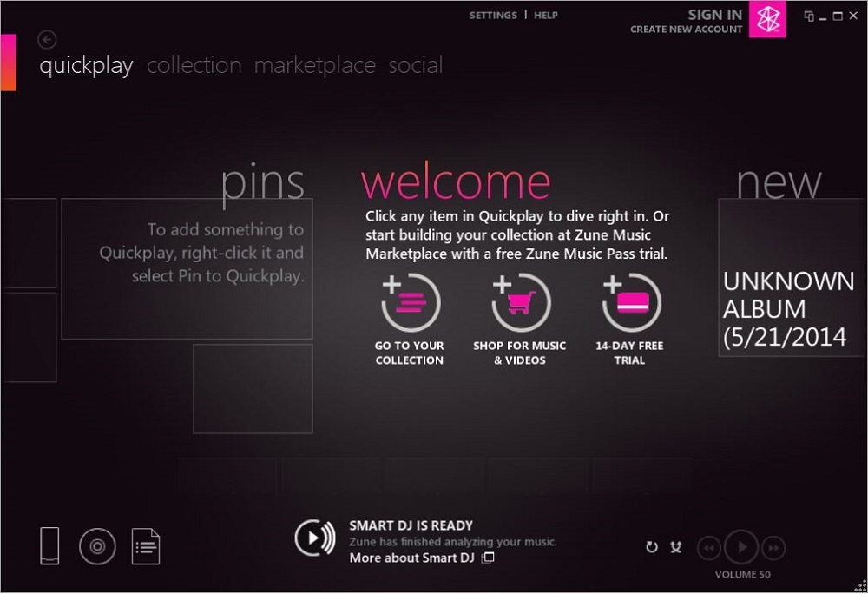Viewport: 868px width, 594px height.
Task: Click the Go To Your Collection label
Action: pos(410,353)
